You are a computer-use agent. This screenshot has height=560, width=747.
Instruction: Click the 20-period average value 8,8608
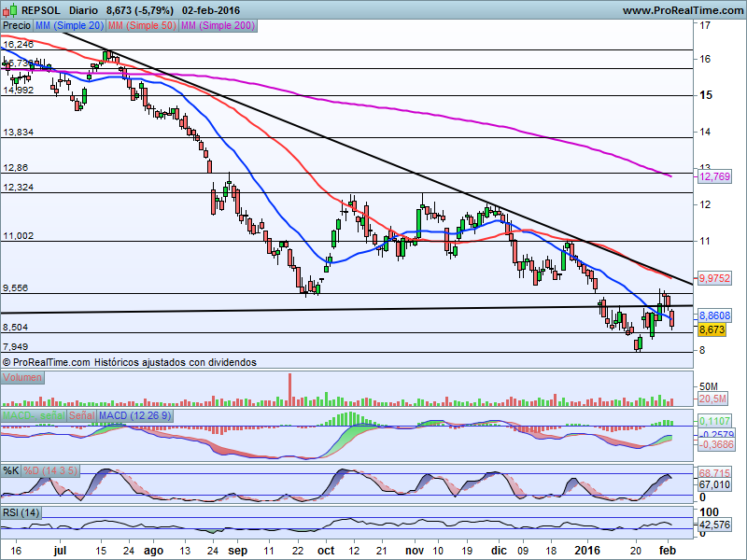714,315
